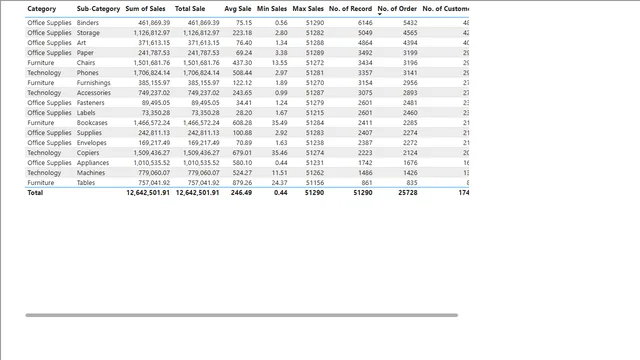
Task: Click Total Sale value 1,509,436.27
Action: coord(201,153)
